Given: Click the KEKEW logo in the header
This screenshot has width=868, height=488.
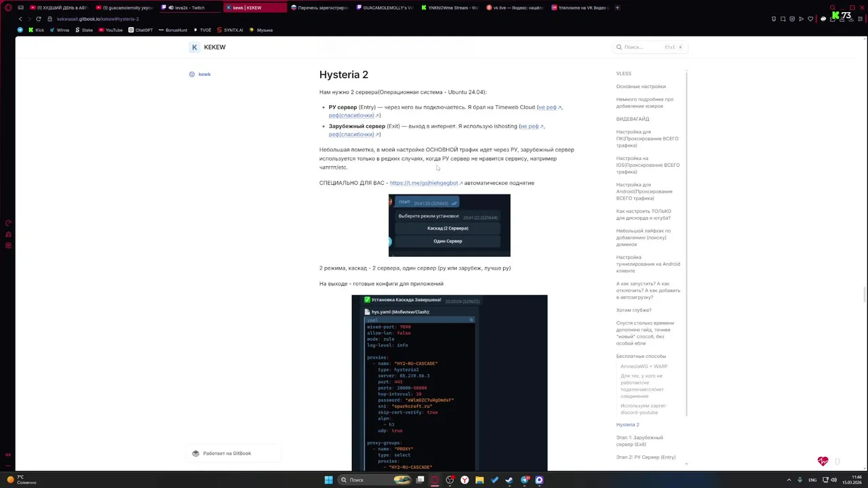Looking at the screenshot, I should coord(208,47).
